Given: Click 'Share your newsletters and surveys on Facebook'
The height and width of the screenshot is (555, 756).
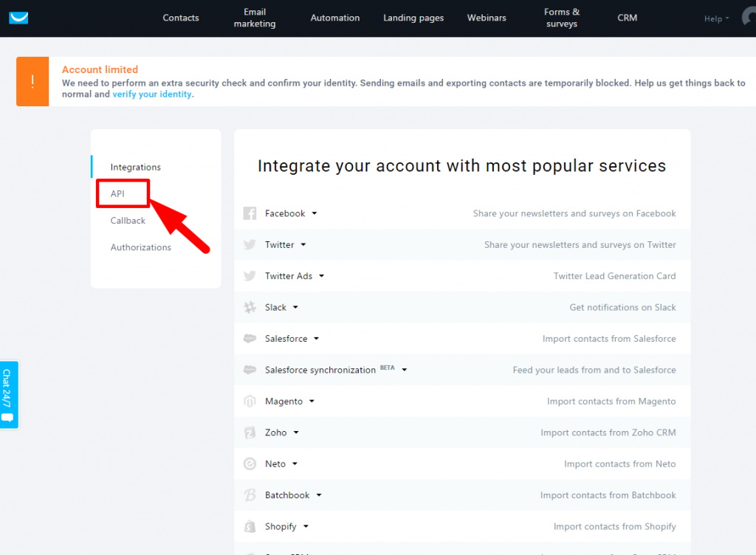Looking at the screenshot, I should click(574, 213).
